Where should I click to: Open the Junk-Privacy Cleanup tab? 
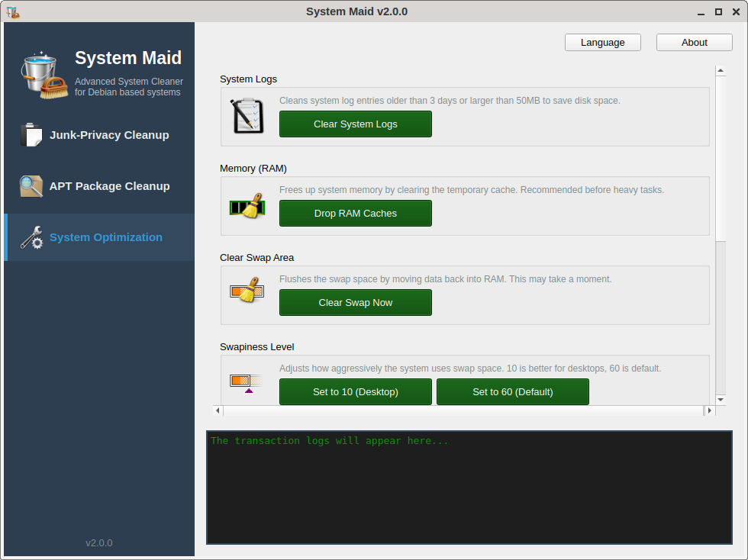click(109, 135)
